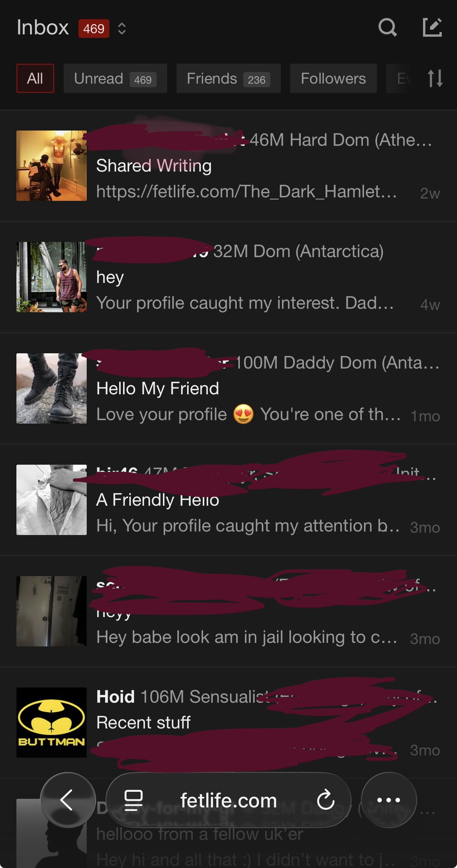
Task: Open the fetlife.com link in message preview
Action: (x=246, y=191)
